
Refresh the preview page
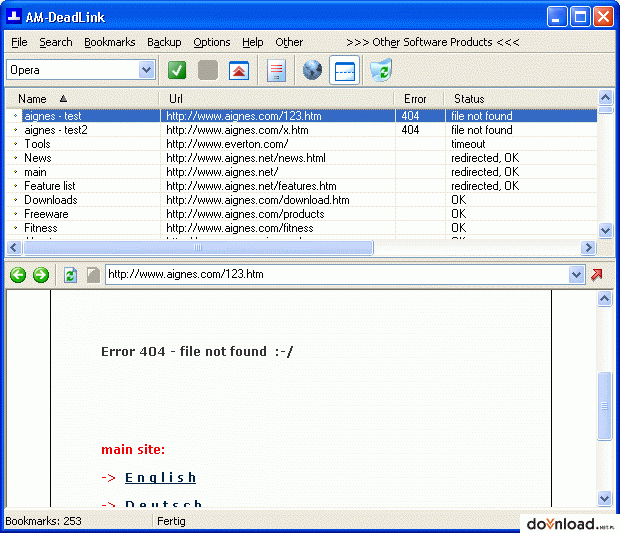pyautogui.click(x=70, y=274)
